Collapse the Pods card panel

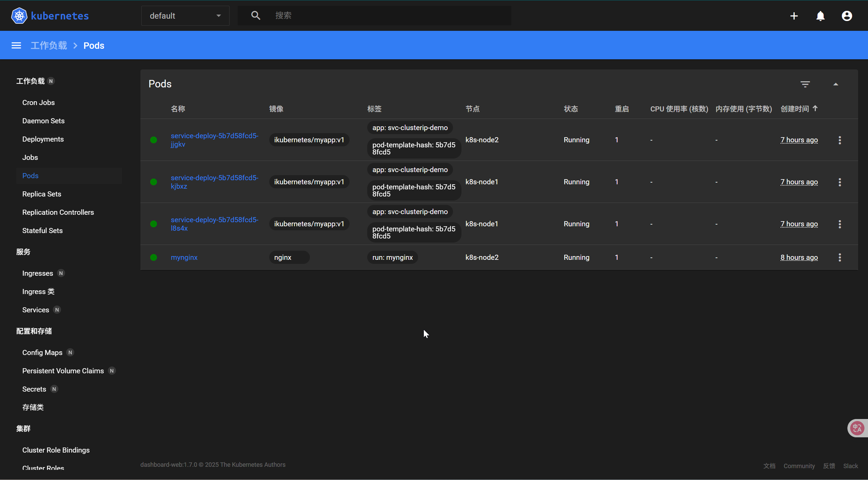(x=835, y=84)
